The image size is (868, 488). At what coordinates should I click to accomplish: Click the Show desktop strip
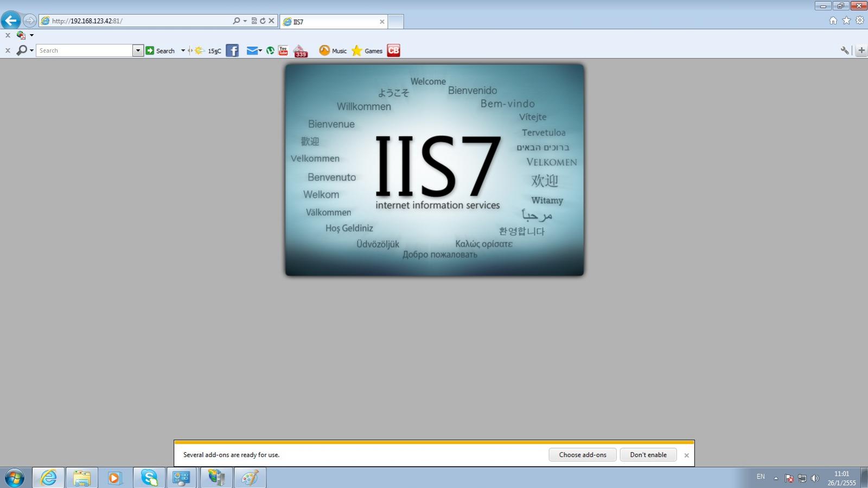[864, 478]
